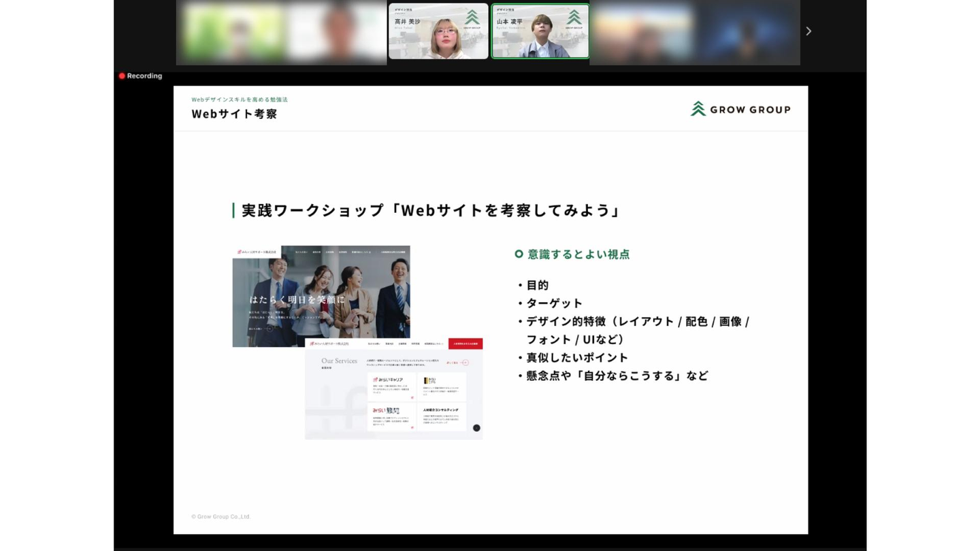Click the bullet "目的"
The height and width of the screenshot is (551, 980).
(x=537, y=285)
